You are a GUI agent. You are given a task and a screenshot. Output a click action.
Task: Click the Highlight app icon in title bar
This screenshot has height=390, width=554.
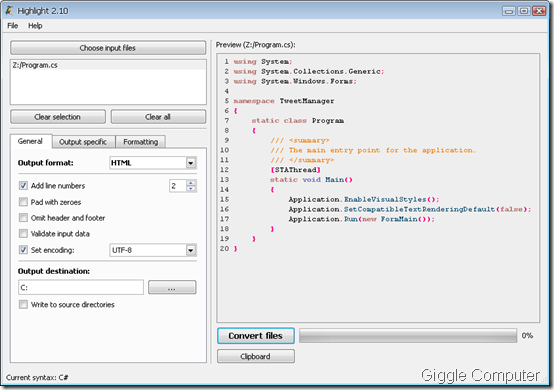(9, 11)
